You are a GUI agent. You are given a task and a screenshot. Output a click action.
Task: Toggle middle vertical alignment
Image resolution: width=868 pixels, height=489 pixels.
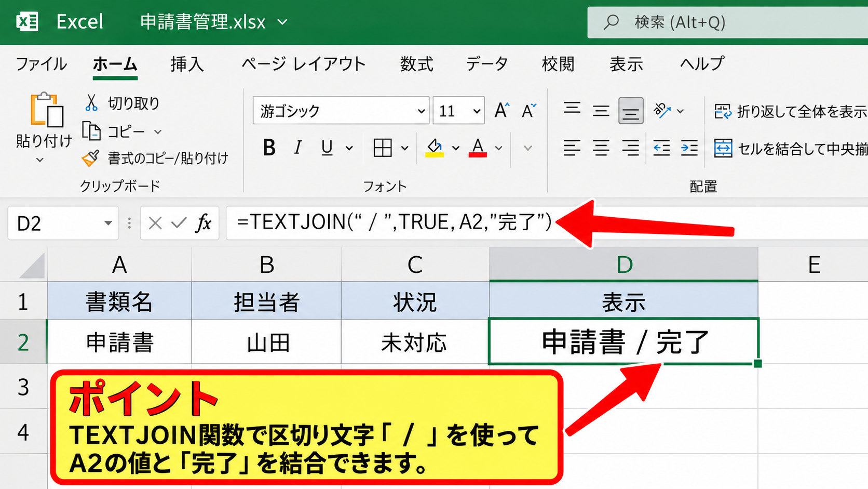[601, 110]
